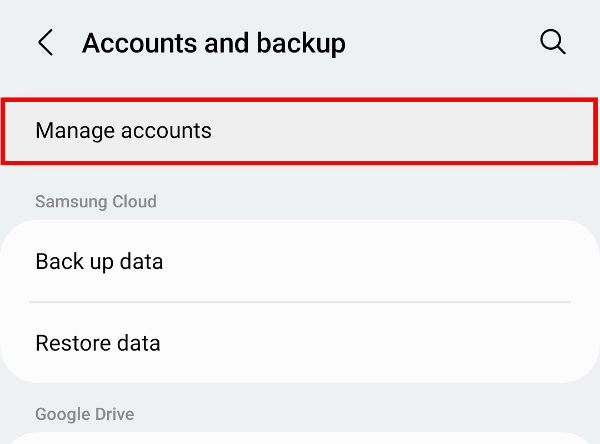600x444 pixels.
Task: Click the Samsung Cloud section label
Action: pos(96,202)
